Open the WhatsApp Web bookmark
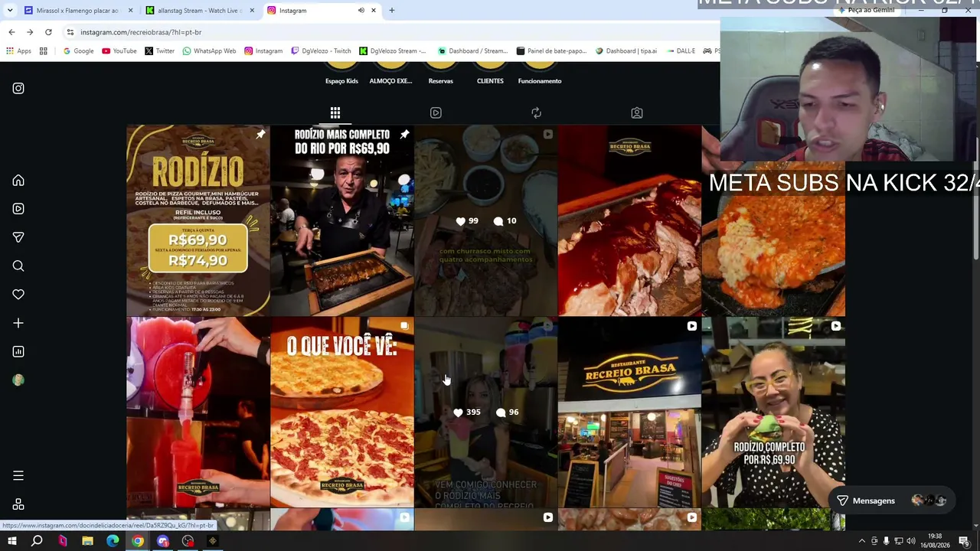The image size is (980, 551). (209, 51)
